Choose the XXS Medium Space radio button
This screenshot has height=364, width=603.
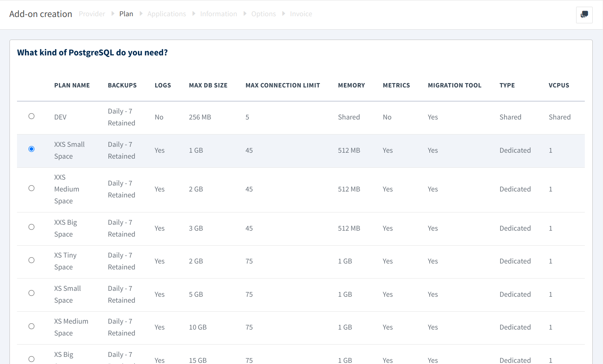coord(32,188)
